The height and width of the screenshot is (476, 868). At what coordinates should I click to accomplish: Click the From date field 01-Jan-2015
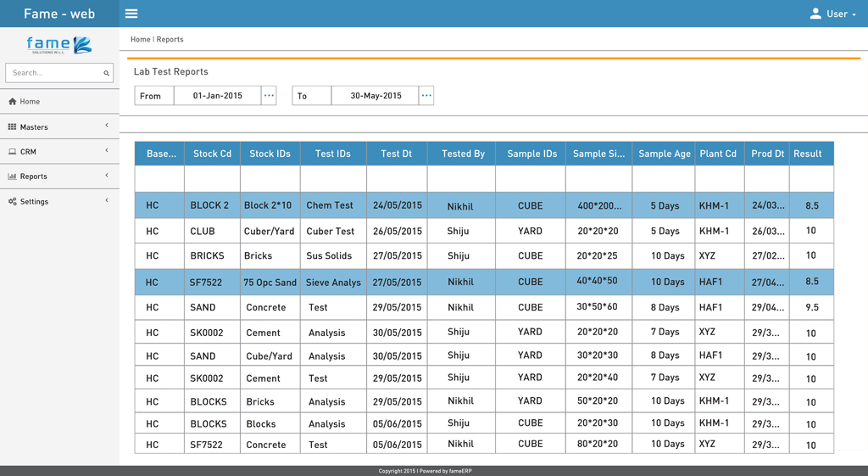tap(218, 95)
